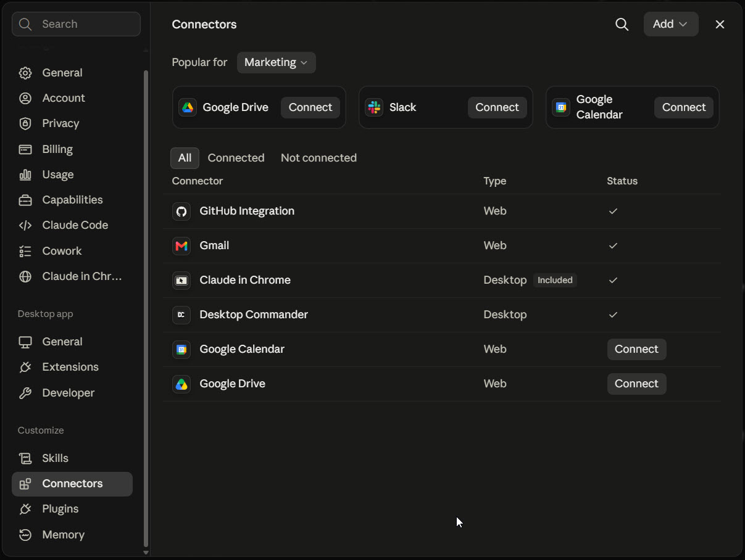The height and width of the screenshot is (560, 745).
Task: Click the Plugins plug icon
Action: (x=25, y=509)
